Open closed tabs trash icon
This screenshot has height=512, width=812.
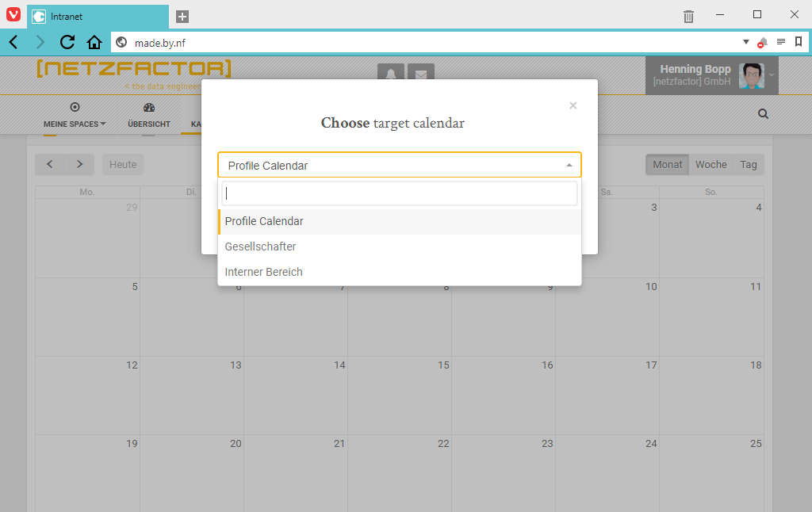coord(688,17)
